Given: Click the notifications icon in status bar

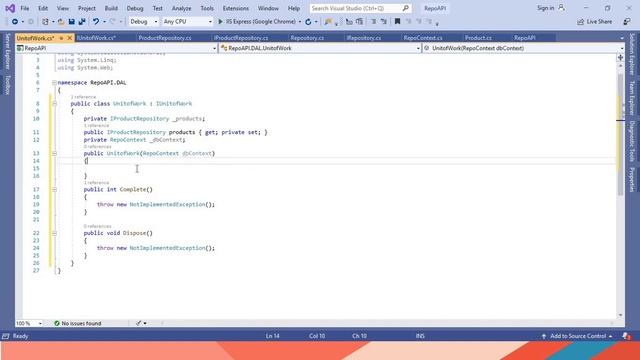Looking at the screenshot, I should pos(626,336).
